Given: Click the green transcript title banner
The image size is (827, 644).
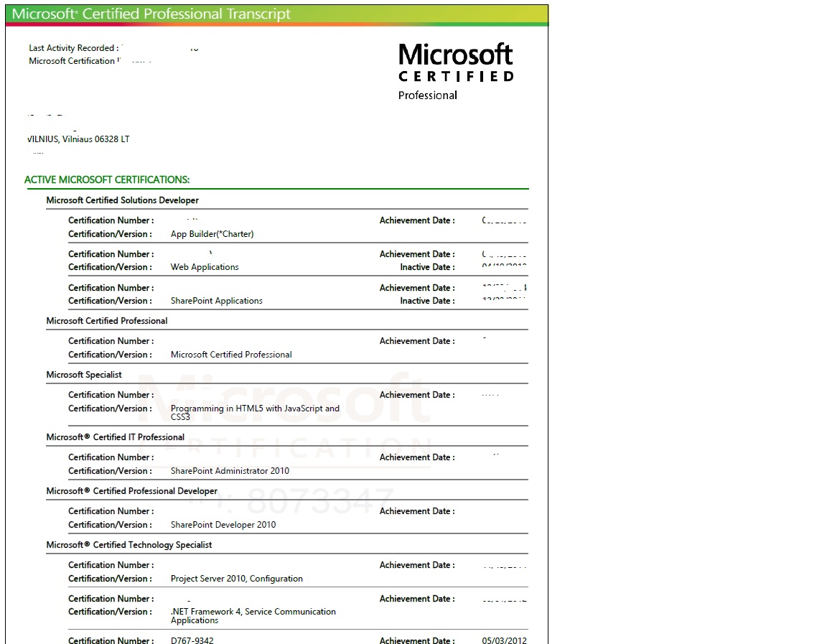Looking at the screenshot, I should pos(276,14).
